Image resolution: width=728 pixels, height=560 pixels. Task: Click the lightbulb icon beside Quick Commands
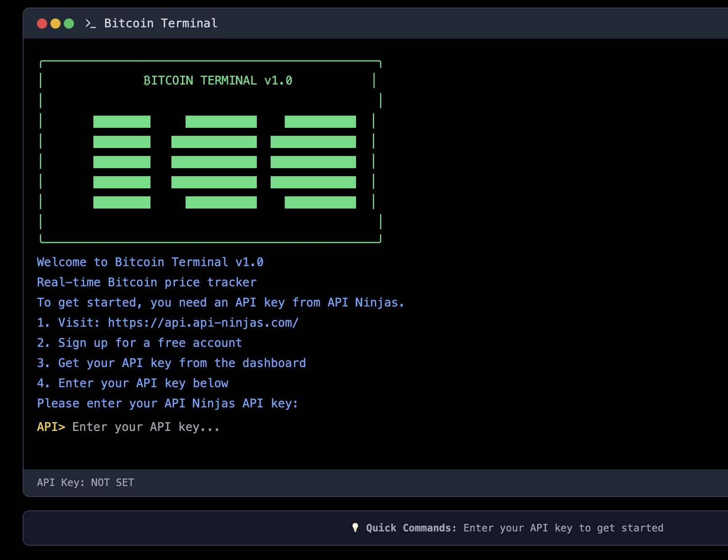point(355,528)
